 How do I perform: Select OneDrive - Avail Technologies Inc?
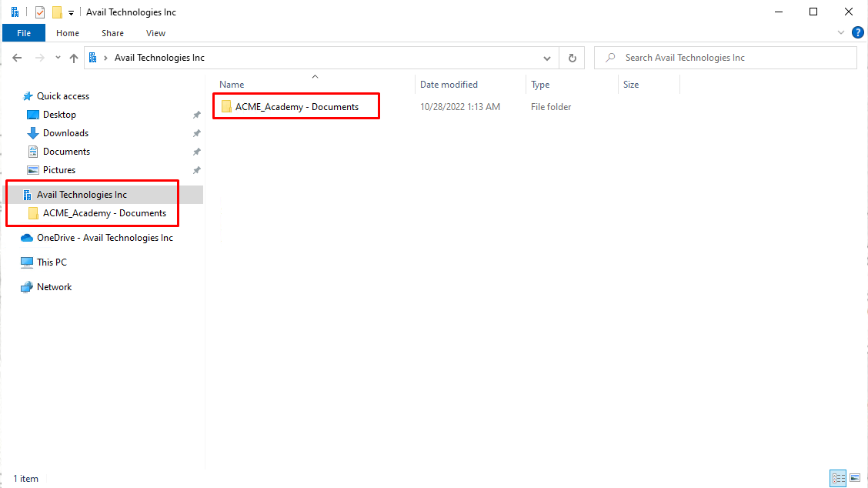pos(105,238)
